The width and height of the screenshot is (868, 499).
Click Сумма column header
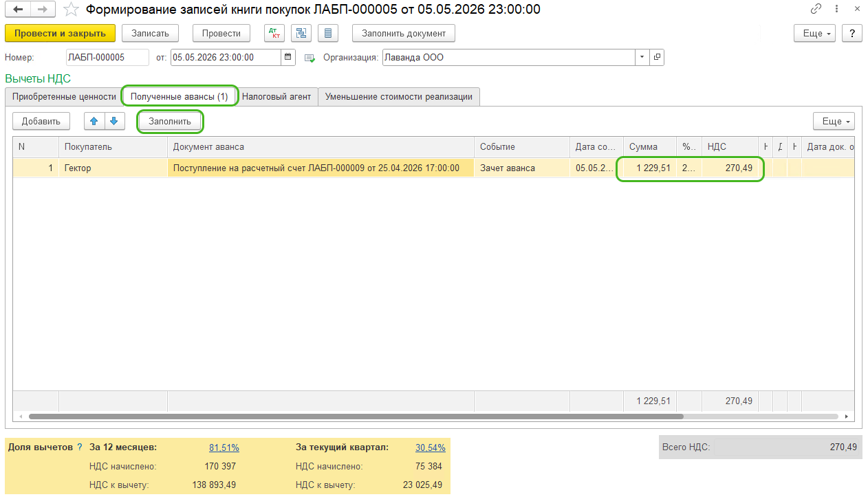click(x=649, y=146)
